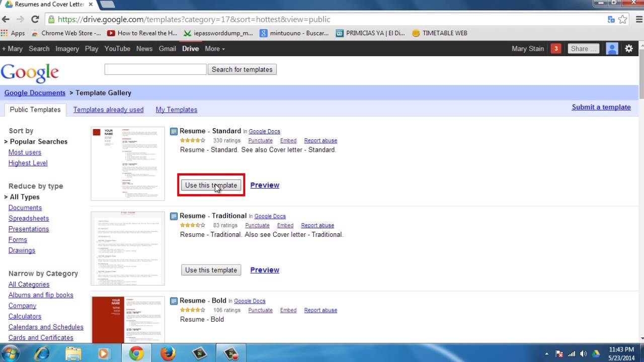This screenshot has width=644, height=362.
Task: Open the TIMETABLE WEB bookmark
Action: coord(440,33)
